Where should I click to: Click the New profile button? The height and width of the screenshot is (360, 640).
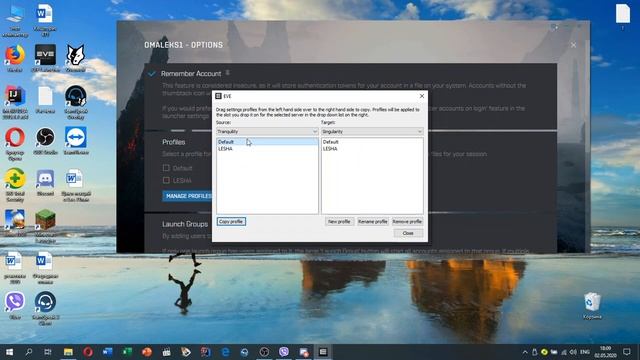pos(339,221)
